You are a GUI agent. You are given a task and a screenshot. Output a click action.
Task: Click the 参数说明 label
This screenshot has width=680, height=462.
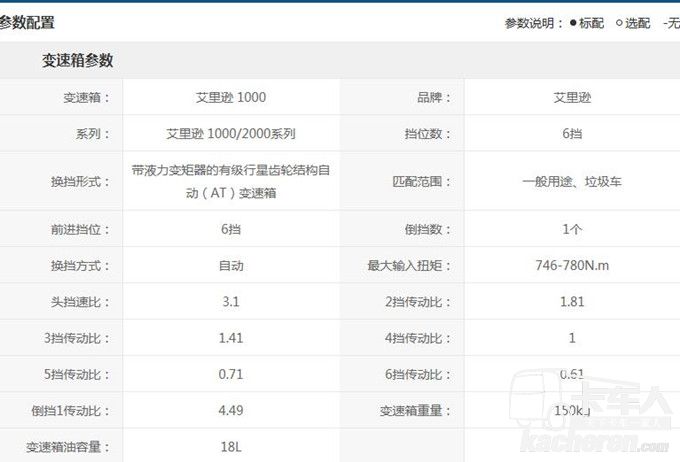coord(533,23)
